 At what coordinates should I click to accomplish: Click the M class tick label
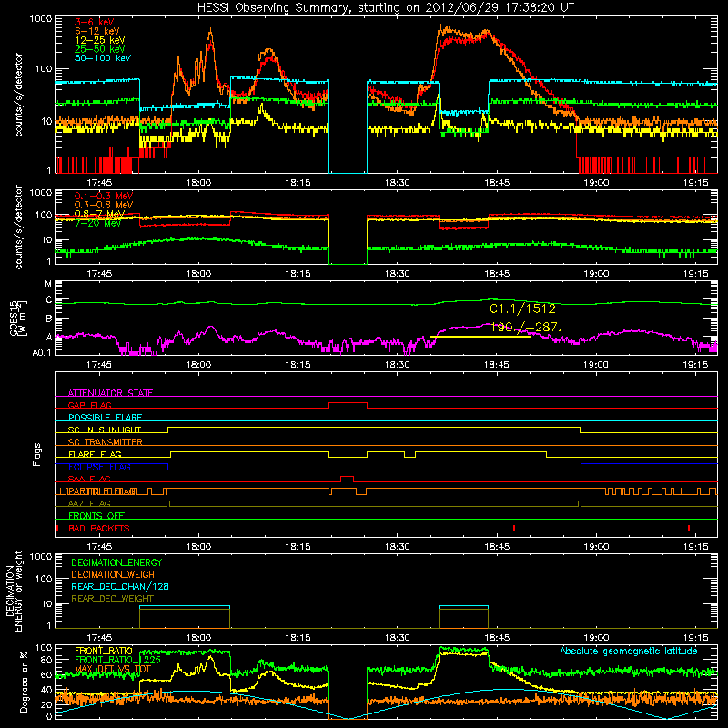point(48,284)
